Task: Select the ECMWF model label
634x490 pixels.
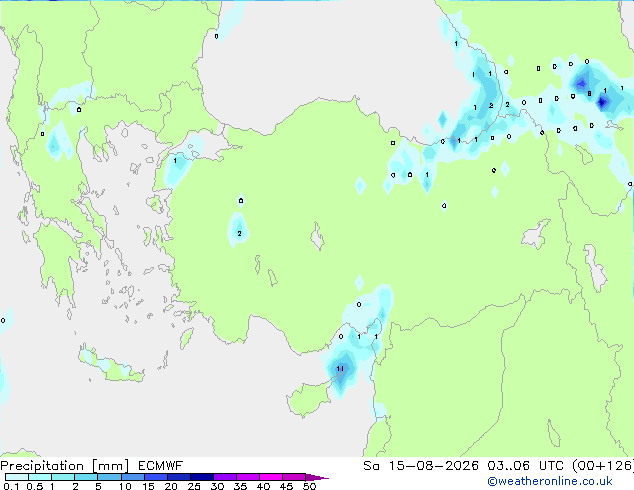Action: 161,466
